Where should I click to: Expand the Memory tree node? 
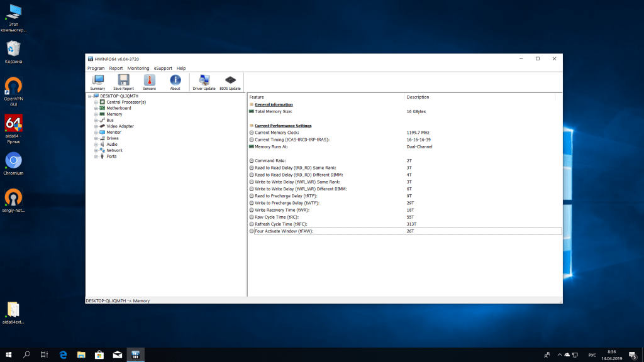[x=96, y=114]
